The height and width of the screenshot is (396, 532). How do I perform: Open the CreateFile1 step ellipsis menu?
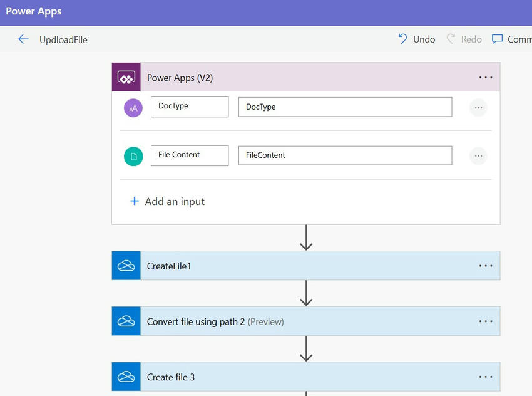[486, 266]
